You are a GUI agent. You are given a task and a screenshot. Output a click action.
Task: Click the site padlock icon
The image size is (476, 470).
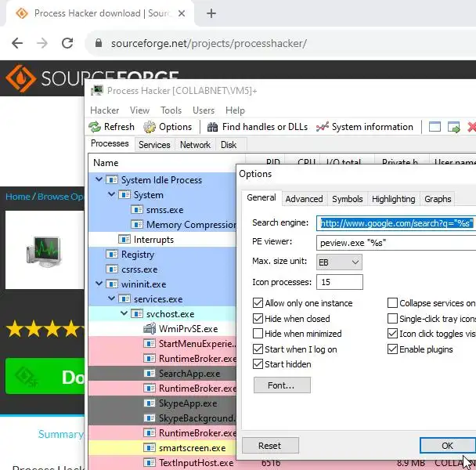pos(99,43)
